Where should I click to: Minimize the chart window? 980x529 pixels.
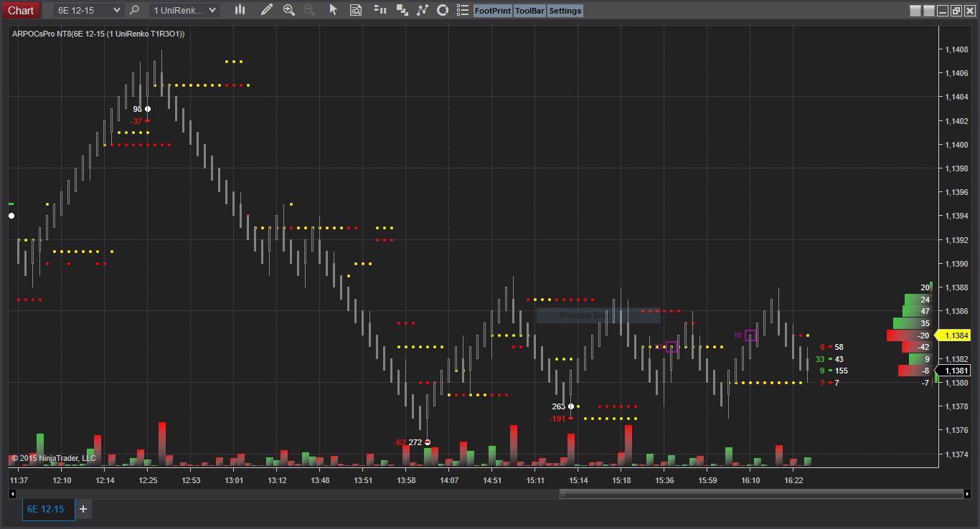coord(943,11)
